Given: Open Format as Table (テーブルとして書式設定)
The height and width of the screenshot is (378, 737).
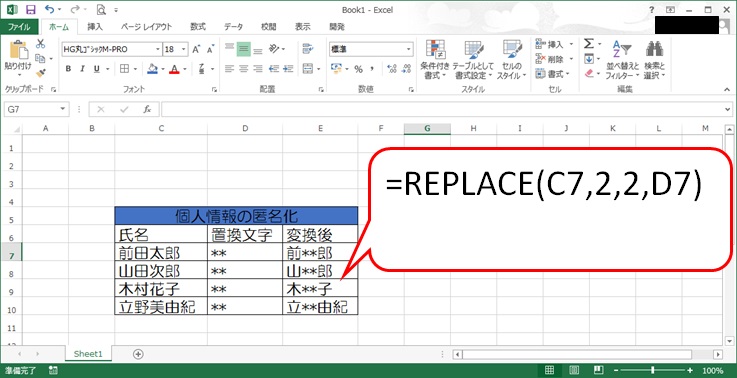Looking at the screenshot, I should (x=474, y=59).
